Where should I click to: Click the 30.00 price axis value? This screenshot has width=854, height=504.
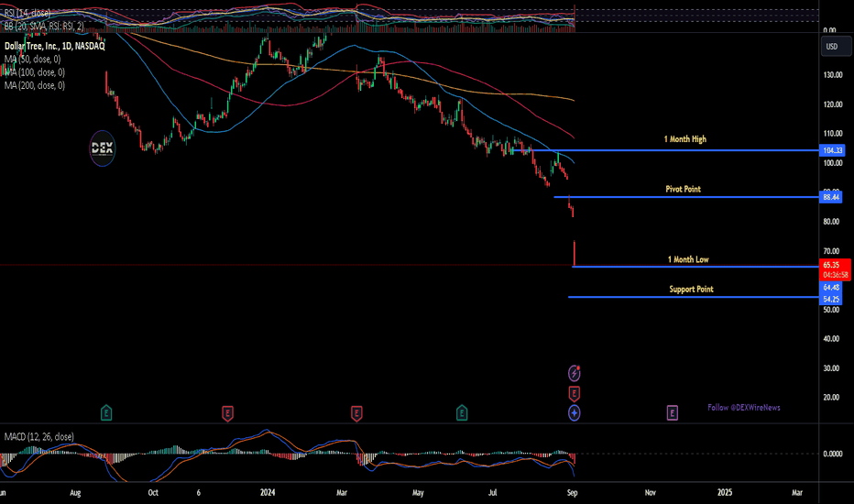(x=831, y=368)
